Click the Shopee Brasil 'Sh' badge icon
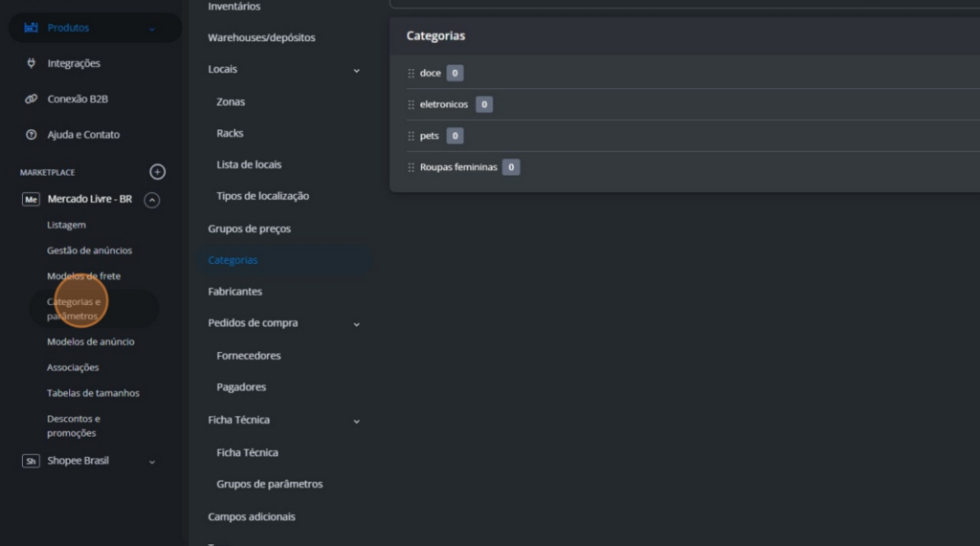980x546 pixels. [31, 461]
